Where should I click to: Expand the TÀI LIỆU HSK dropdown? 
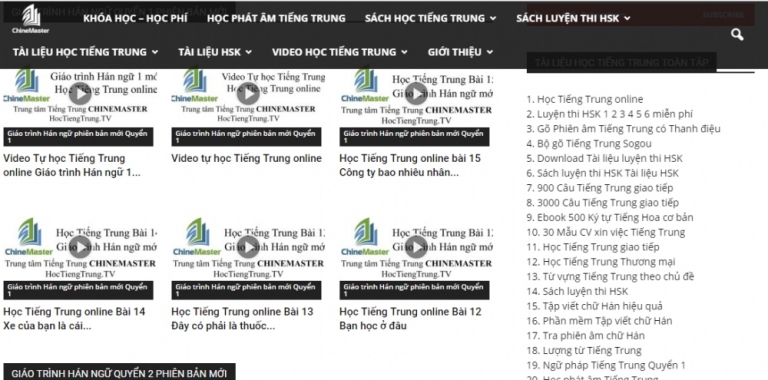215,52
